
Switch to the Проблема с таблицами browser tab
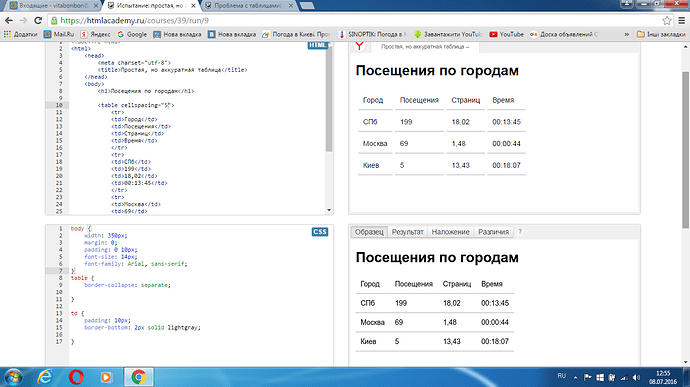point(249,6)
